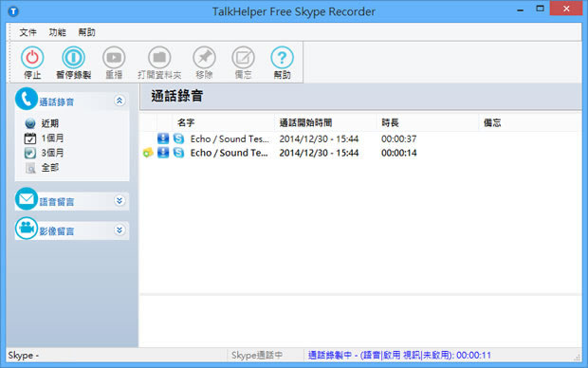Click the 語音留言 sidebar heading
This screenshot has height=368, width=588.
[57, 202]
